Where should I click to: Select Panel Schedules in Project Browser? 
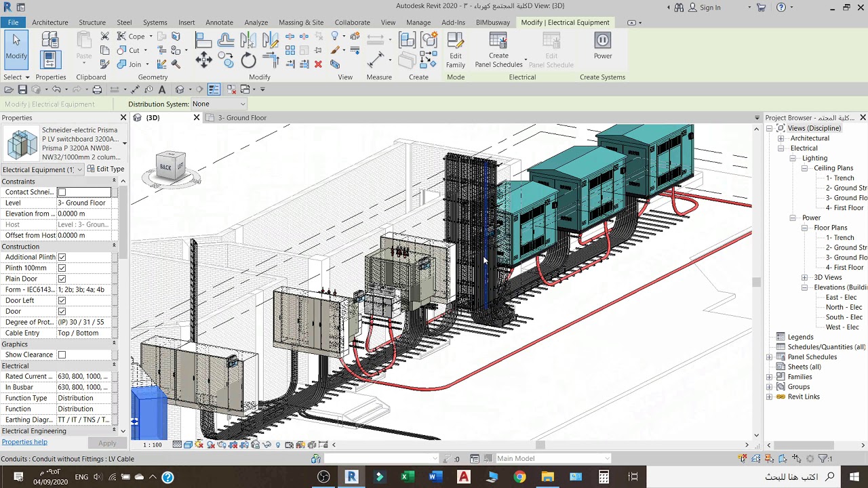point(812,357)
